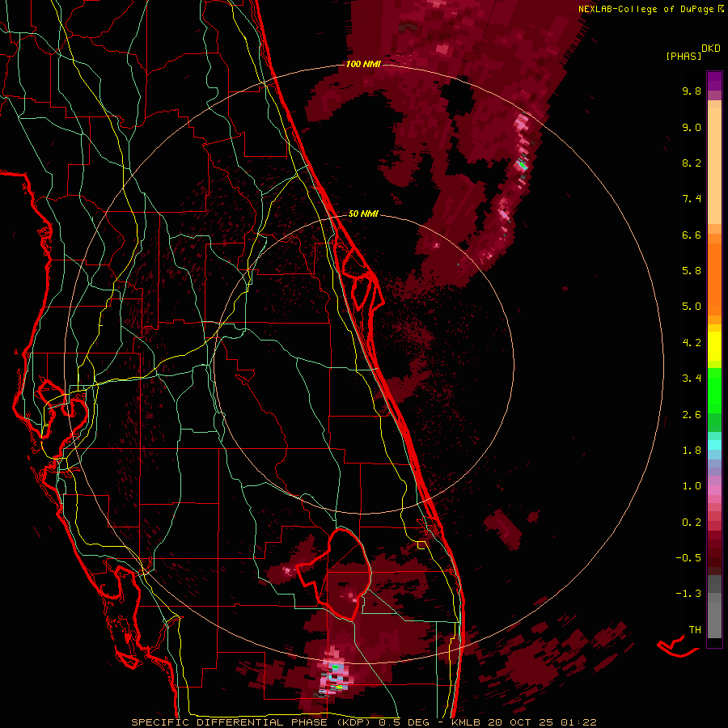The height and width of the screenshot is (728, 728).
Task: Click the 0.5 DEG elevation text
Action: tap(404, 722)
